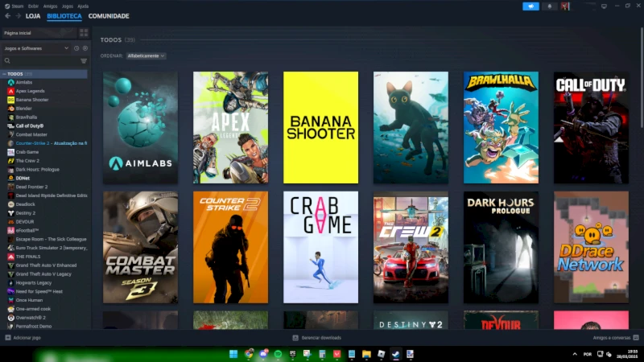Open File Explorer from the taskbar
This screenshot has width=644, height=362.
pyautogui.click(x=366, y=354)
